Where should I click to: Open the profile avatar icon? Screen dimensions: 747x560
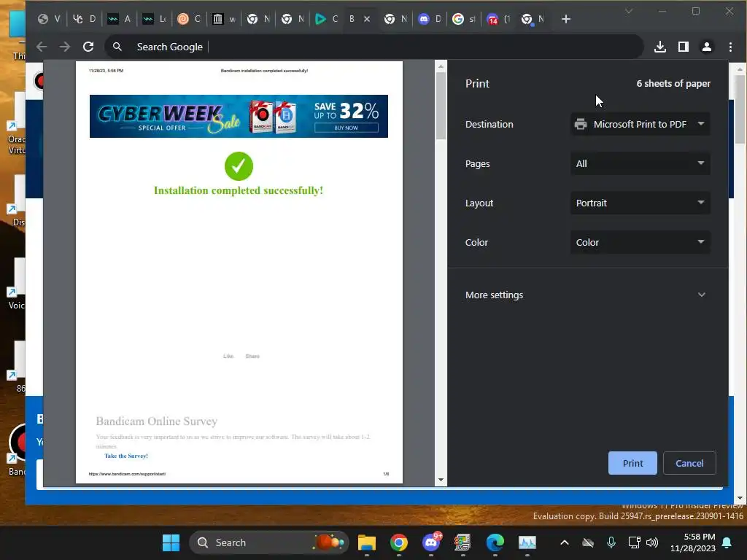coord(706,47)
